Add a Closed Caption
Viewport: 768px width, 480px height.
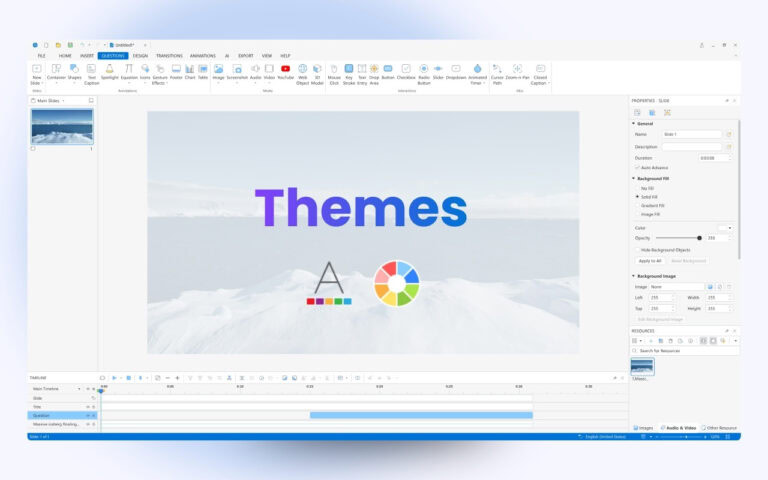click(540, 74)
